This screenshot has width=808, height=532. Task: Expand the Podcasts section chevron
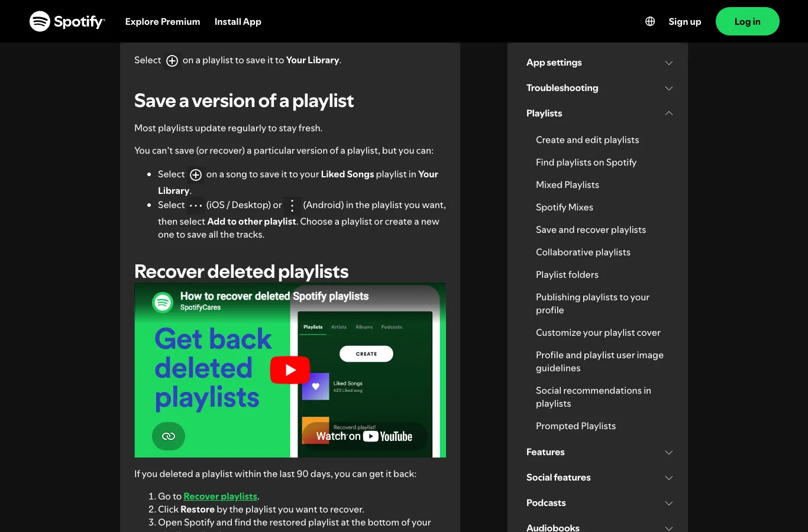point(669,503)
